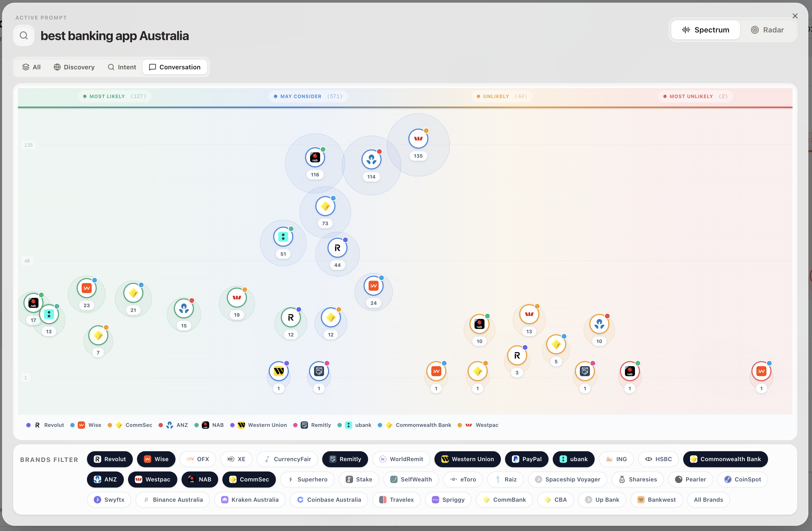This screenshot has width=812, height=531.
Task: Open the Commonwealth Bank bubble showing 5
Action: click(x=556, y=345)
